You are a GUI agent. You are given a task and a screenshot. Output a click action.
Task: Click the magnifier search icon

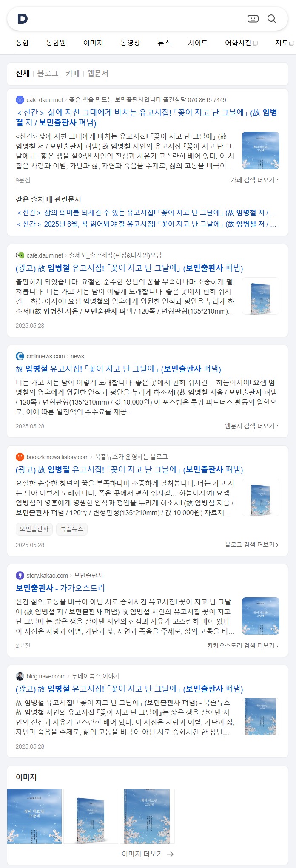coord(272,19)
